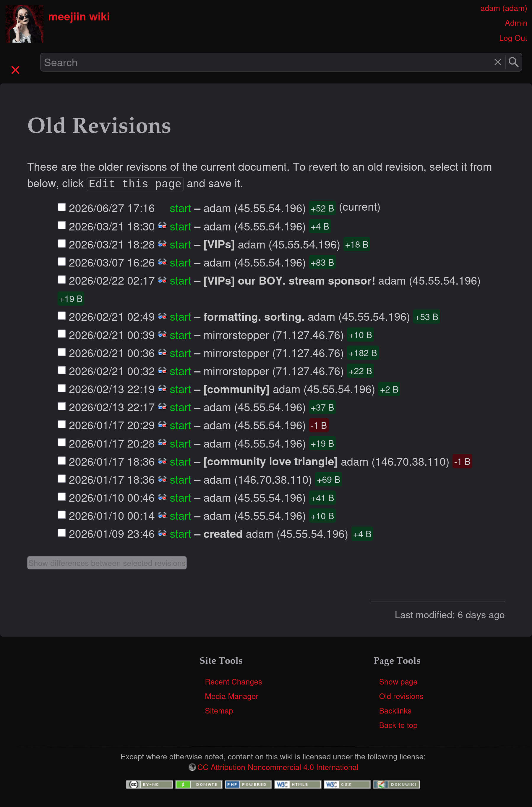The height and width of the screenshot is (807, 532).
Task: Close the menu with the red X icon
Action: [15, 70]
